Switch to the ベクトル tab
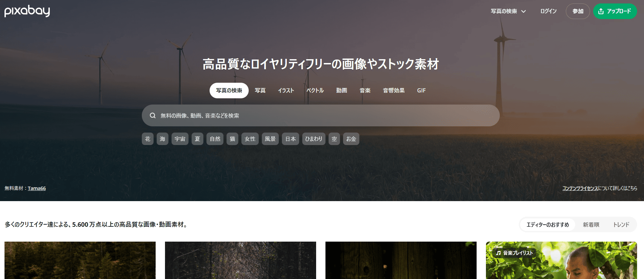 click(315, 90)
